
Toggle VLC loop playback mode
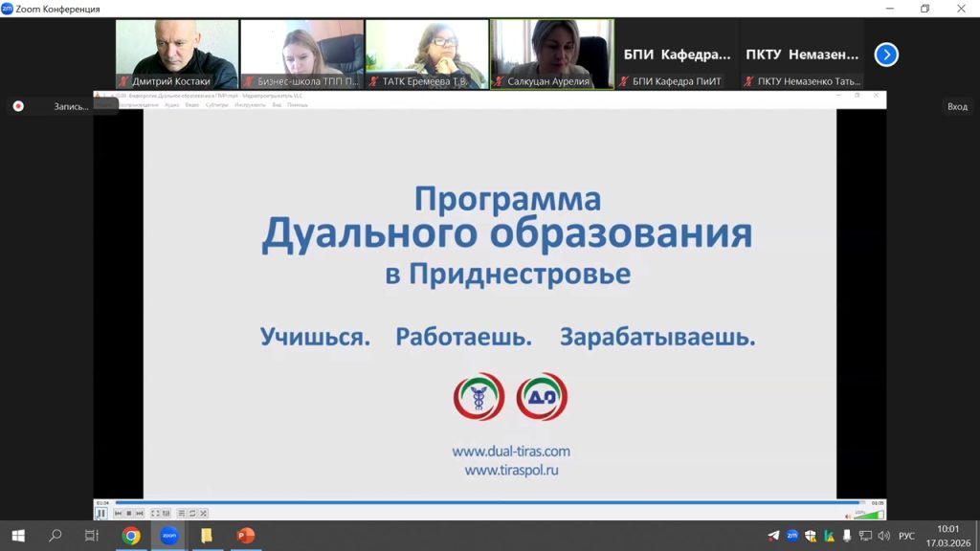(x=192, y=514)
